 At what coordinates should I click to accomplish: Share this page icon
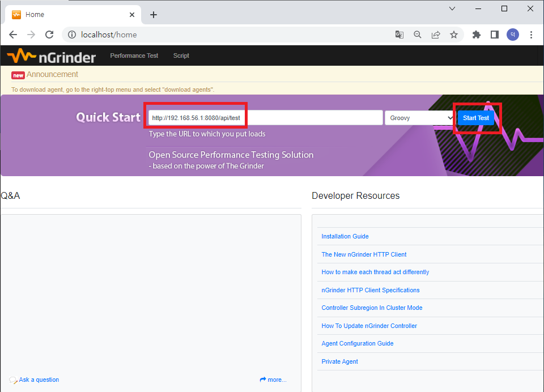point(436,35)
